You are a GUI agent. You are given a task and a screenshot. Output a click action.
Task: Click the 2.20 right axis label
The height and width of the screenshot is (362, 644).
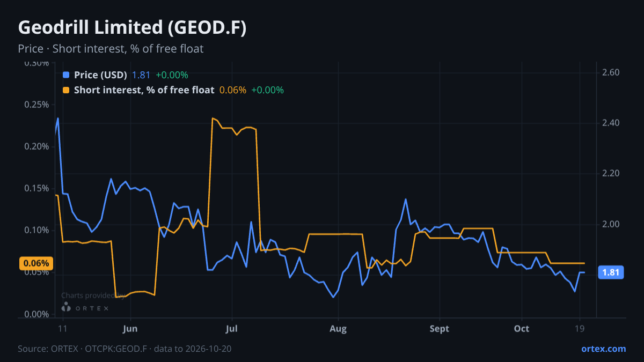(611, 173)
